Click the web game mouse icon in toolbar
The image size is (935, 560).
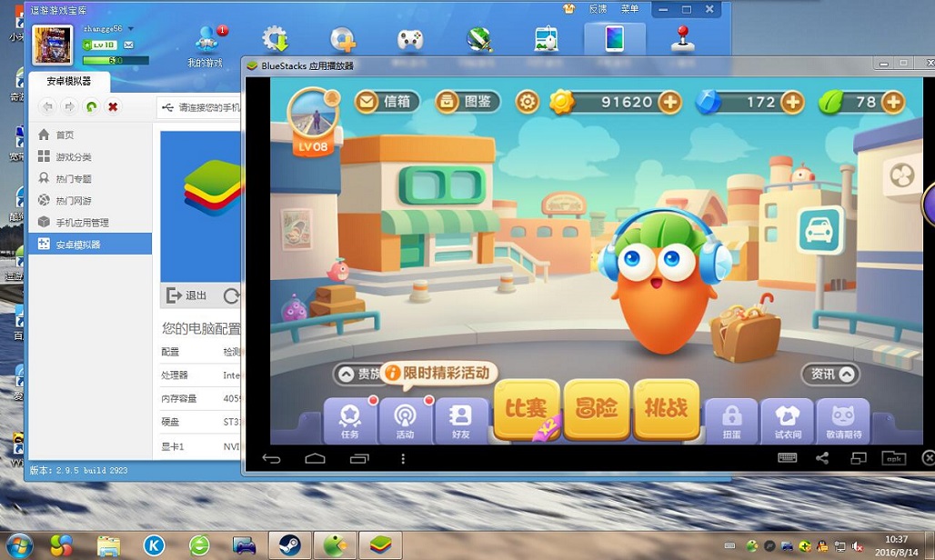[x=547, y=39]
